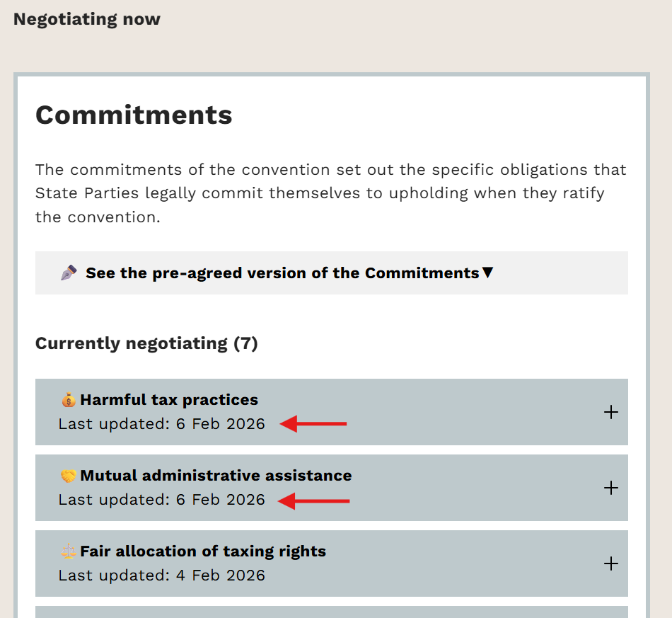Select the "Fair allocation of taxing rights" title
The height and width of the screenshot is (618, 672).
click(203, 551)
